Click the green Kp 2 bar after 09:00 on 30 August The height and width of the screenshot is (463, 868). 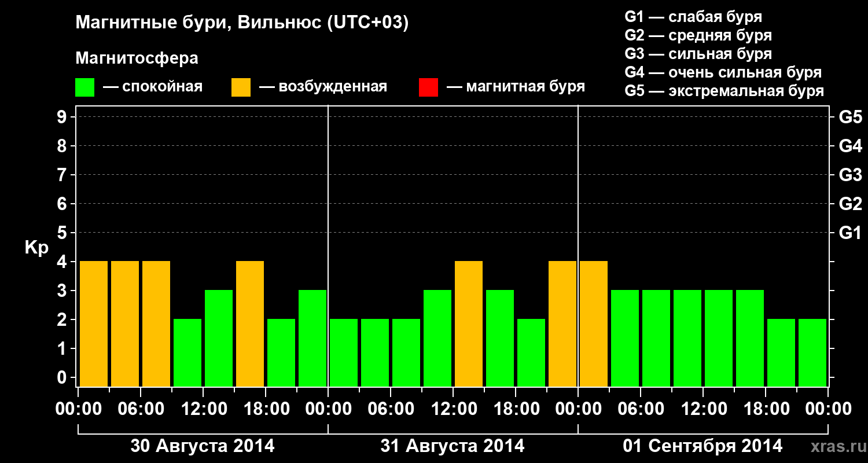click(x=187, y=352)
